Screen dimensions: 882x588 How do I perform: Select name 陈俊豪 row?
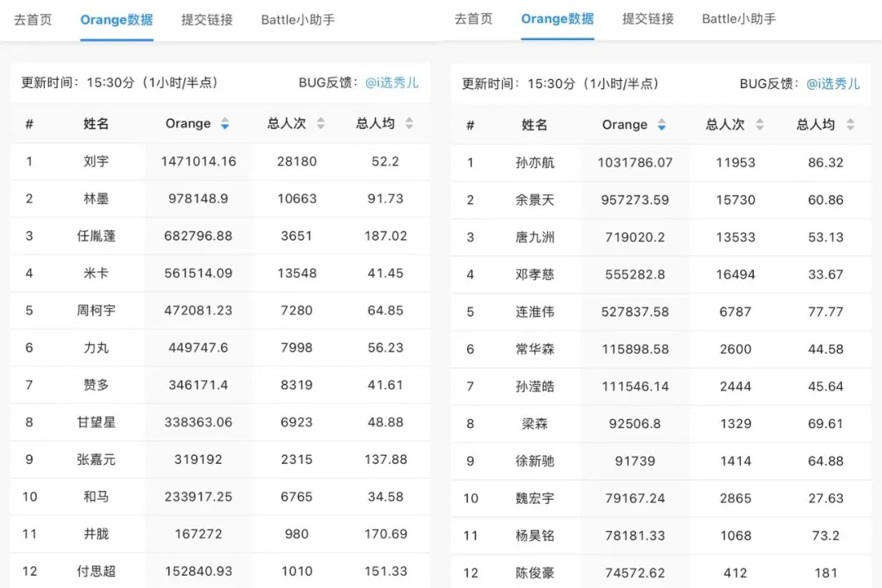(x=535, y=573)
